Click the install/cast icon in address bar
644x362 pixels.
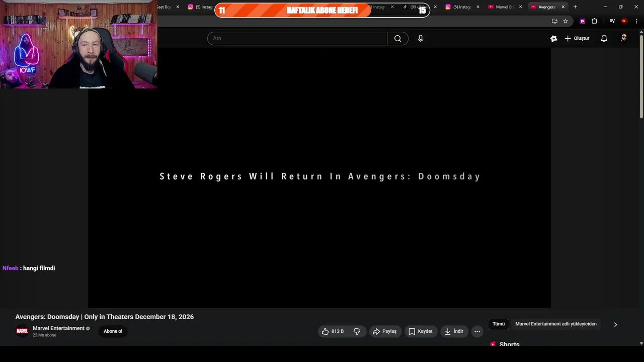click(554, 21)
